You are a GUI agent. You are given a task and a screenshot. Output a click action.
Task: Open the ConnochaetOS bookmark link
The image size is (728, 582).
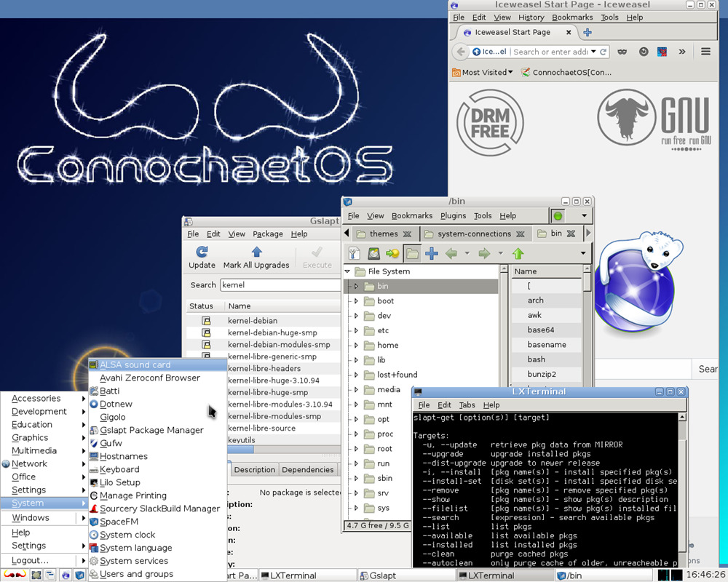566,72
